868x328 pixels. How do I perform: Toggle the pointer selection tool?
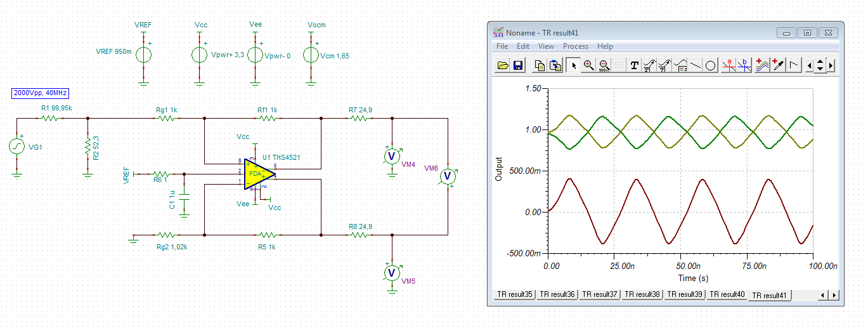tap(573, 65)
